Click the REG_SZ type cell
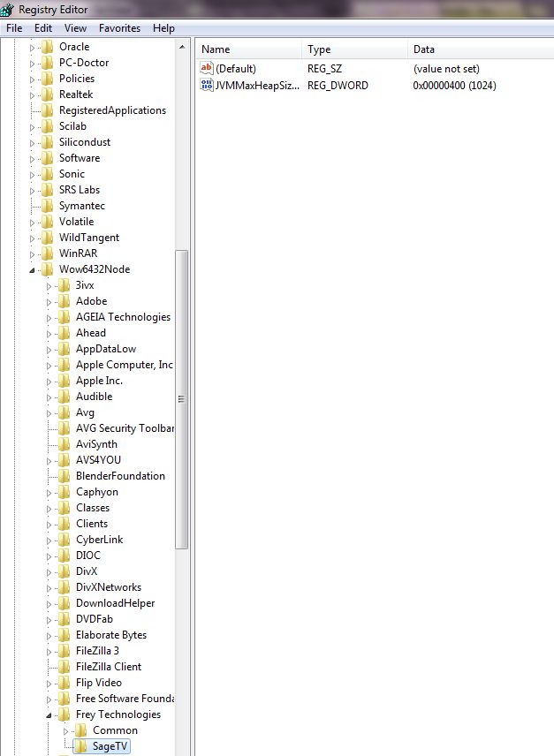554x756 pixels. click(324, 69)
